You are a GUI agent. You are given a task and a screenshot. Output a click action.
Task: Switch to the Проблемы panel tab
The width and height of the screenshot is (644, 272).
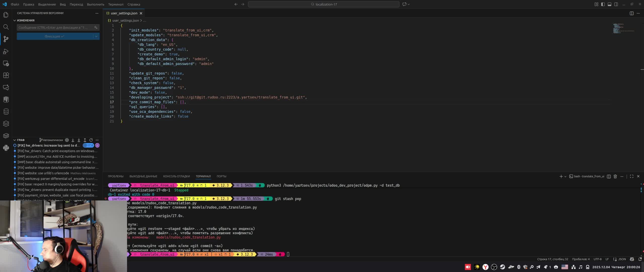tap(115, 176)
